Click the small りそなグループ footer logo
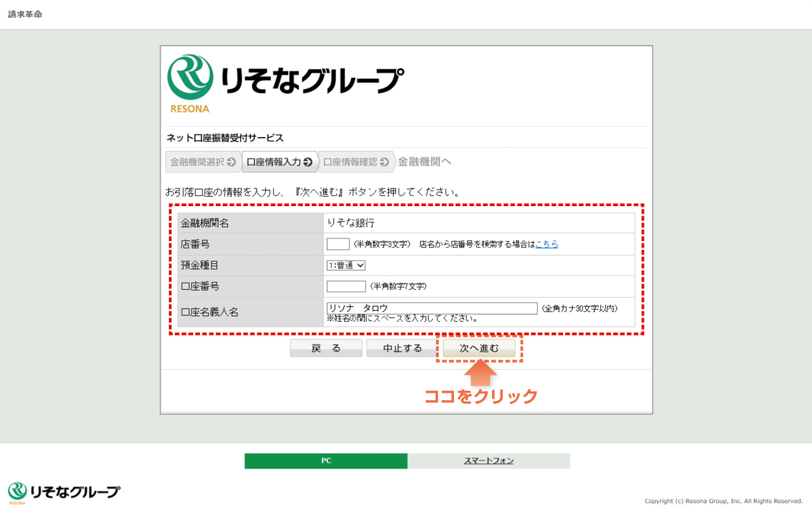The height and width of the screenshot is (510, 812). (x=63, y=493)
